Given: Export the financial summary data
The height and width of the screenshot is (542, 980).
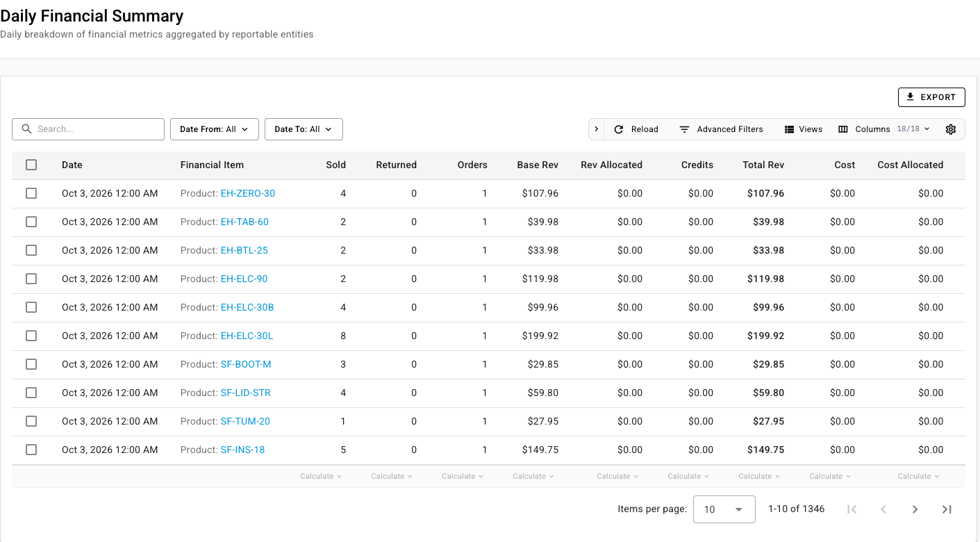Looking at the screenshot, I should coord(931,97).
